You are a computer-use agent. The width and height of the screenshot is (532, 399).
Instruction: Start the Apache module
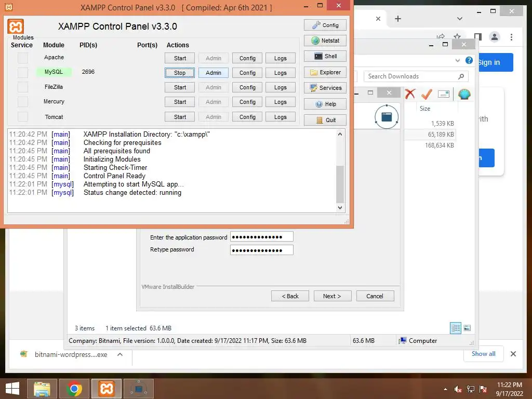[180, 58]
